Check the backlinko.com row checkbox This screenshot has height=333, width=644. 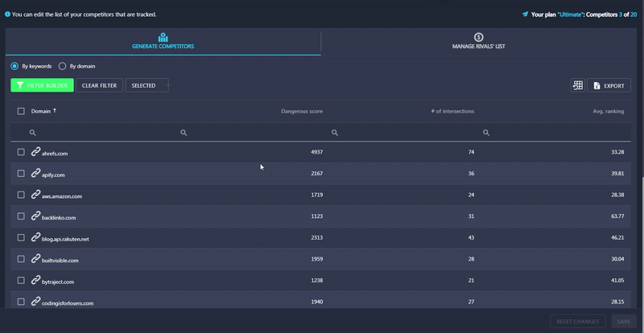click(21, 216)
